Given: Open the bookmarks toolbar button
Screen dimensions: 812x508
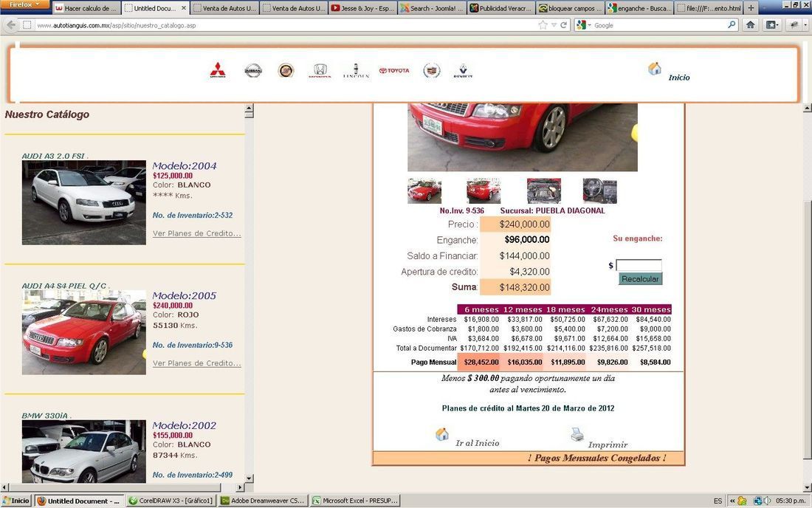Looking at the screenshot, I should 771,24.
